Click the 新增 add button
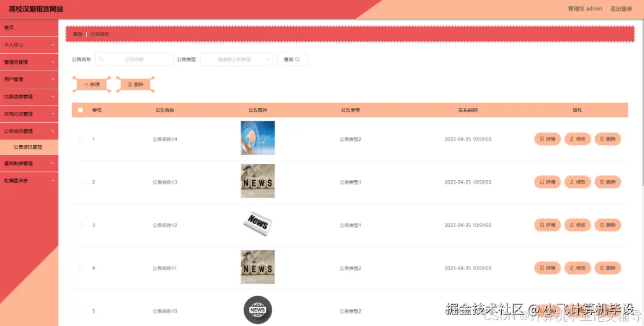Screen dimensions: 644x326 91,84
